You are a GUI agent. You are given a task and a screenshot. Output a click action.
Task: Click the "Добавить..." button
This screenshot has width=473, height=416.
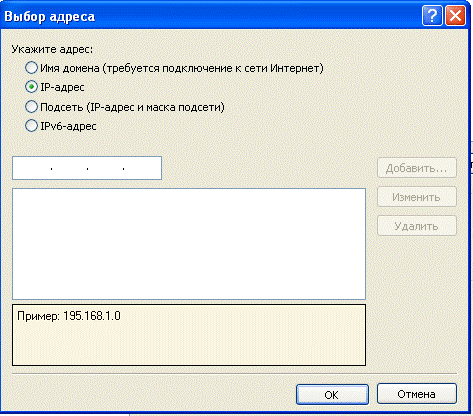coord(417,168)
